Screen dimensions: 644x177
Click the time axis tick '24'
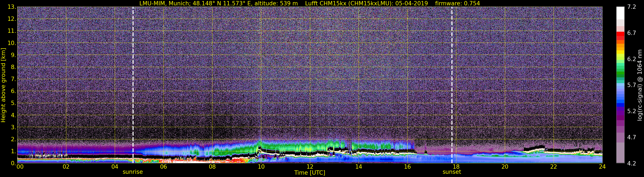coord(602,167)
